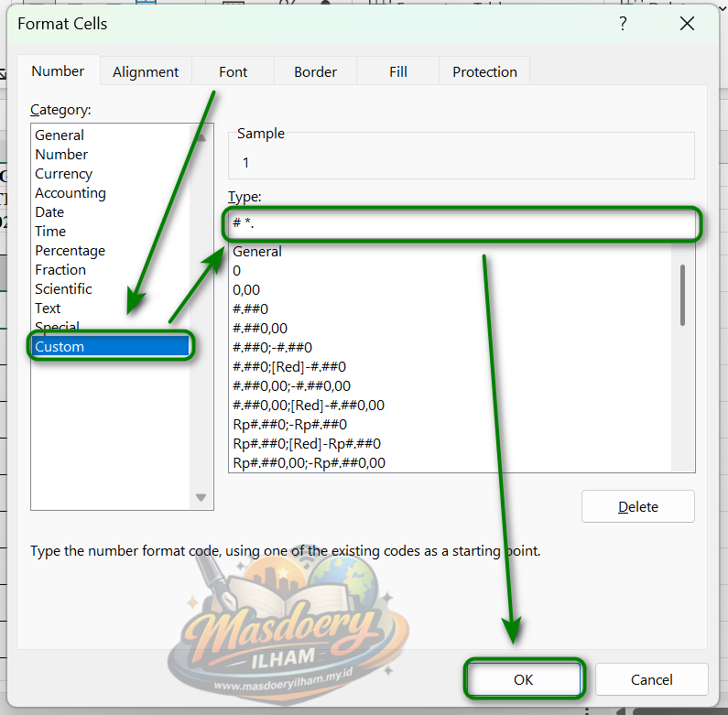Open the Font tab

point(233,71)
